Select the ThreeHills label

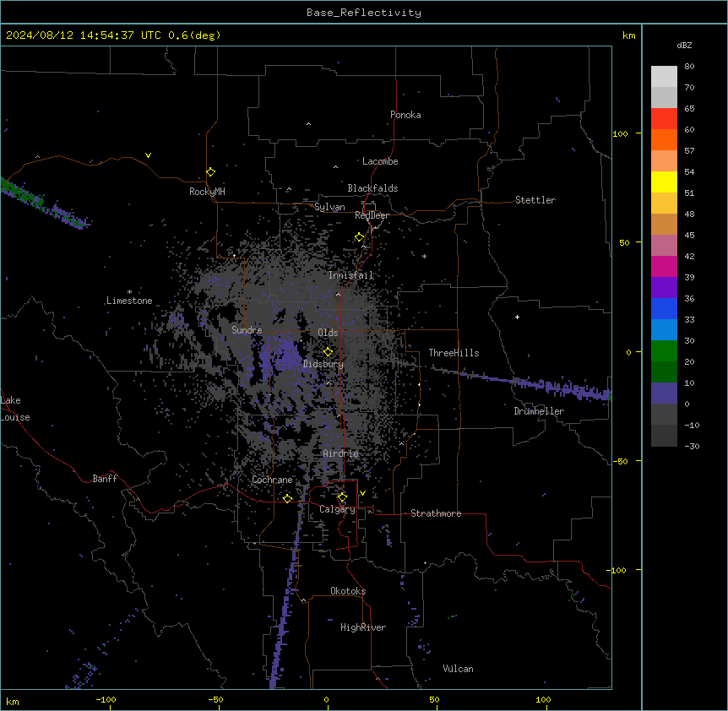click(x=454, y=353)
